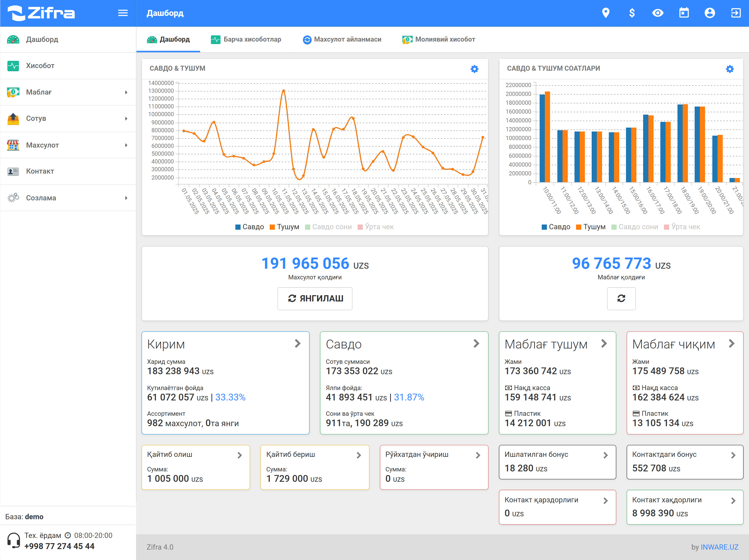Open the user account icon
Screen dimensions: 749x560
pos(710,13)
